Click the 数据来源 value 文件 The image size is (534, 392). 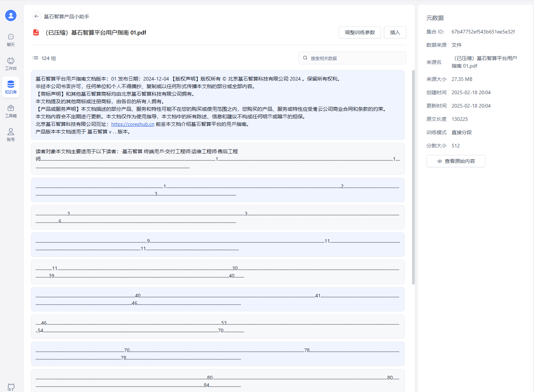[x=457, y=45]
